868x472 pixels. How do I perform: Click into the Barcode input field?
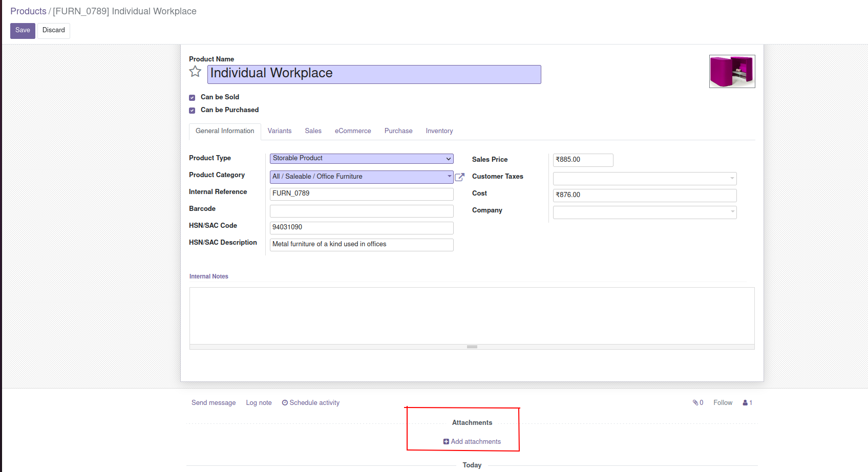click(x=361, y=211)
